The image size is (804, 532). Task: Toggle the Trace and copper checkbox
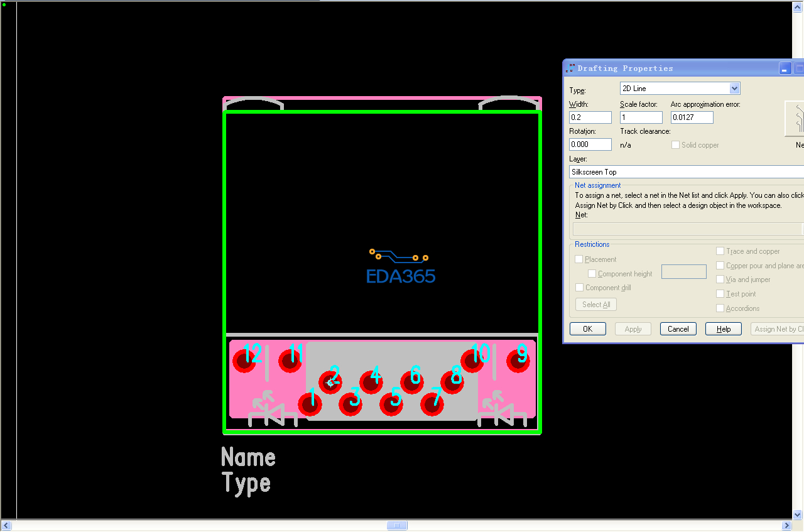(720, 251)
